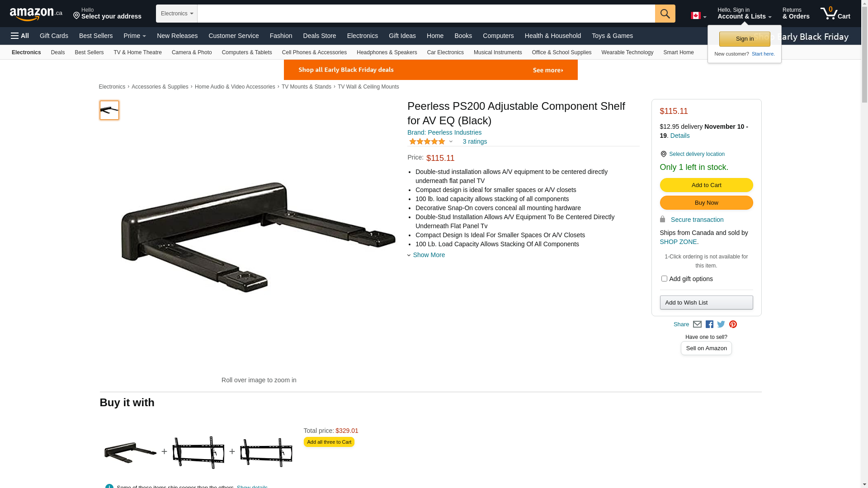Click the Amazon.ca logo
The height and width of the screenshot is (488, 868).
tap(36, 14)
